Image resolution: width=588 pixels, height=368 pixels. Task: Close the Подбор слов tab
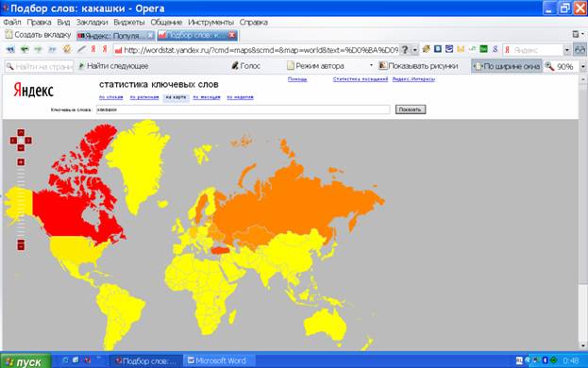pyautogui.click(x=232, y=35)
